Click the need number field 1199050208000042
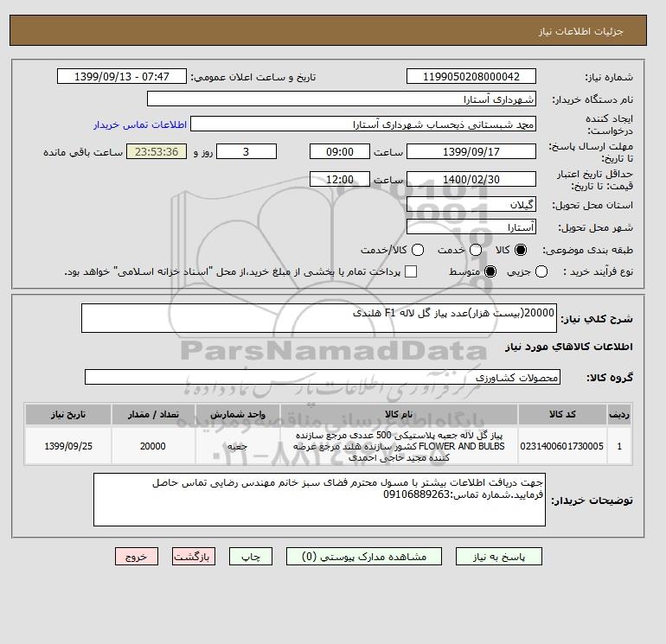The width and height of the screenshot is (666, 644). 471,76
